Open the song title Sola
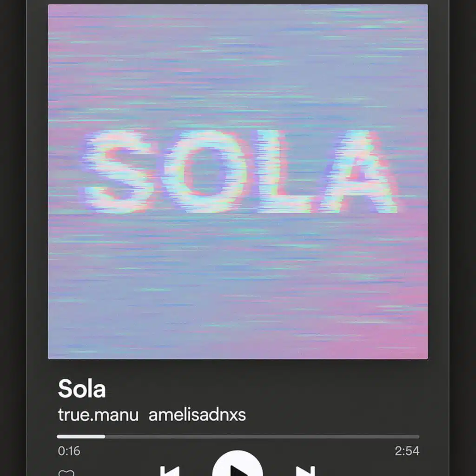The height and width of the screenshot is (476, 476). click(82, 388)
